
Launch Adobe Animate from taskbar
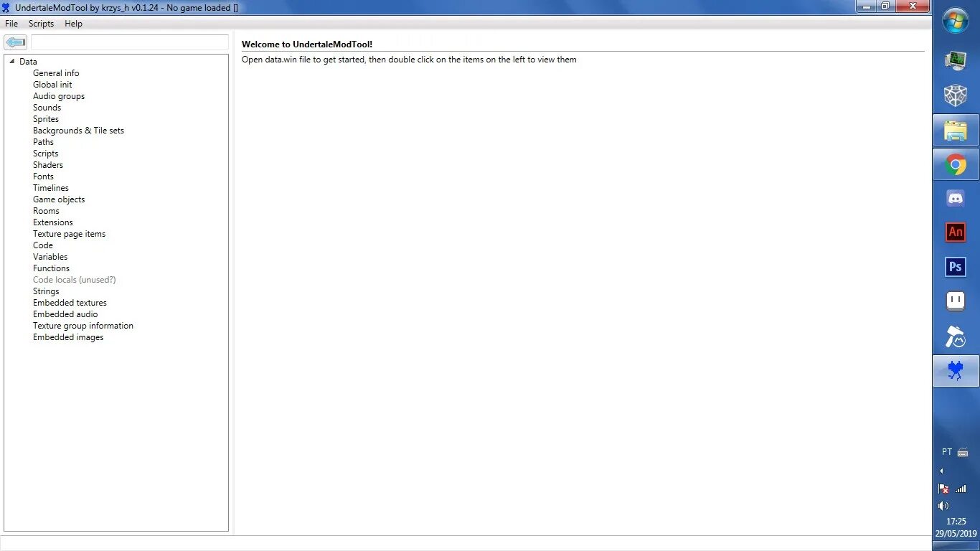[956, 232]
